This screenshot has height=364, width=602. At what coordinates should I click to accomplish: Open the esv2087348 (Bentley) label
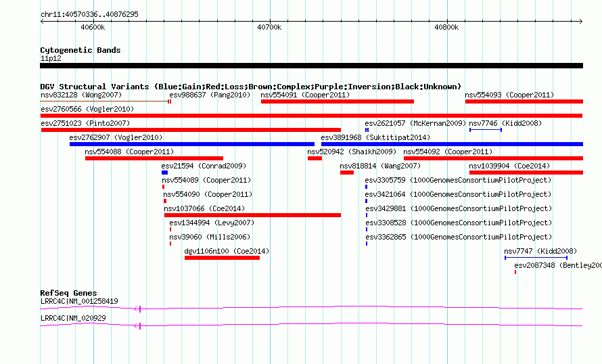point(558,265)
